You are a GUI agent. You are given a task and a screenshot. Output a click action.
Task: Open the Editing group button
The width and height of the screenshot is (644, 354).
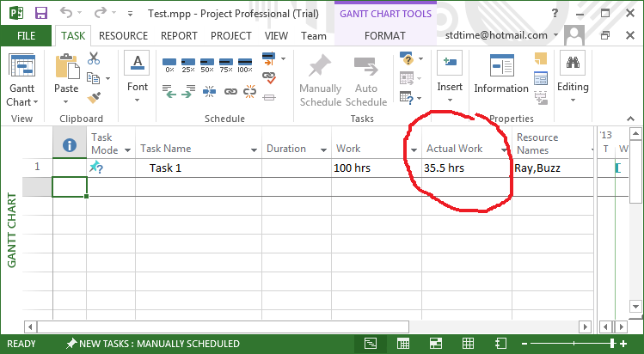[x=573, y=76]
